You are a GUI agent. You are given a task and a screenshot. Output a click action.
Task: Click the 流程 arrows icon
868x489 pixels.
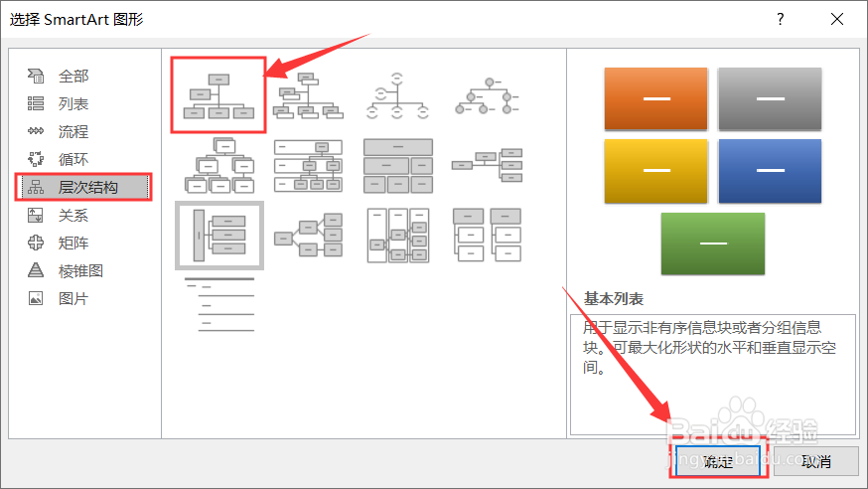[36, 131]
